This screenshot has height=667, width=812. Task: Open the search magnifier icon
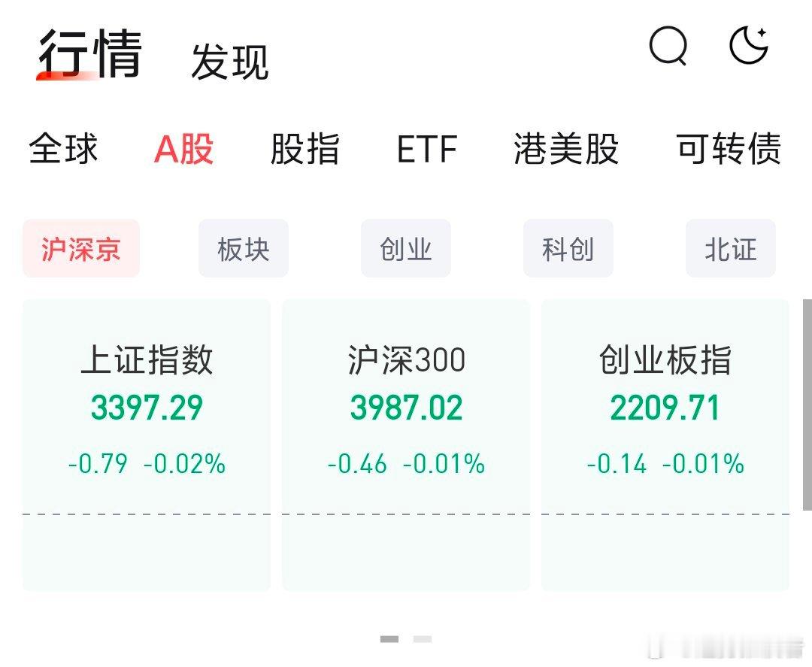click(x=668, y=46)
